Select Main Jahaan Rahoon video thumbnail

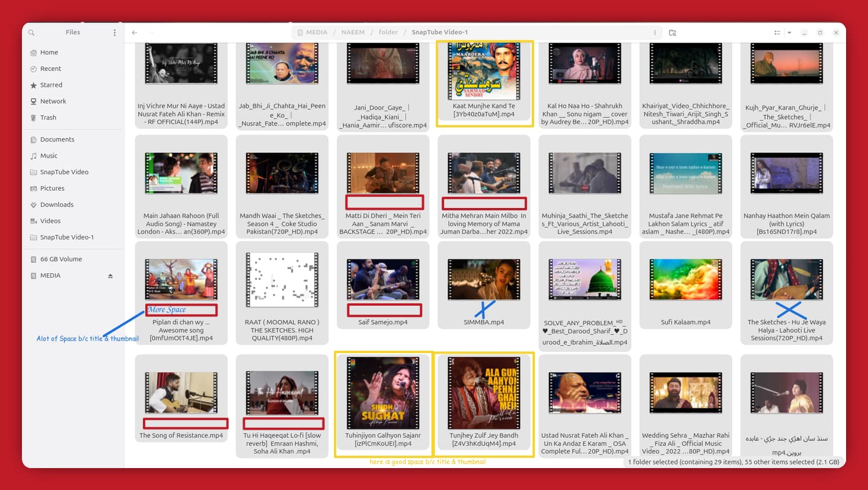point(181,173)
